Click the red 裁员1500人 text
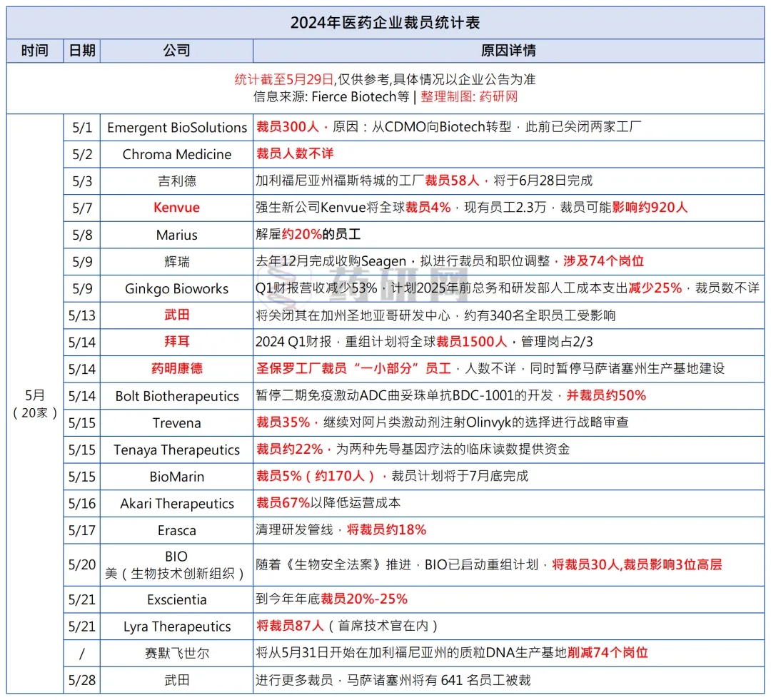 point(472,342)
